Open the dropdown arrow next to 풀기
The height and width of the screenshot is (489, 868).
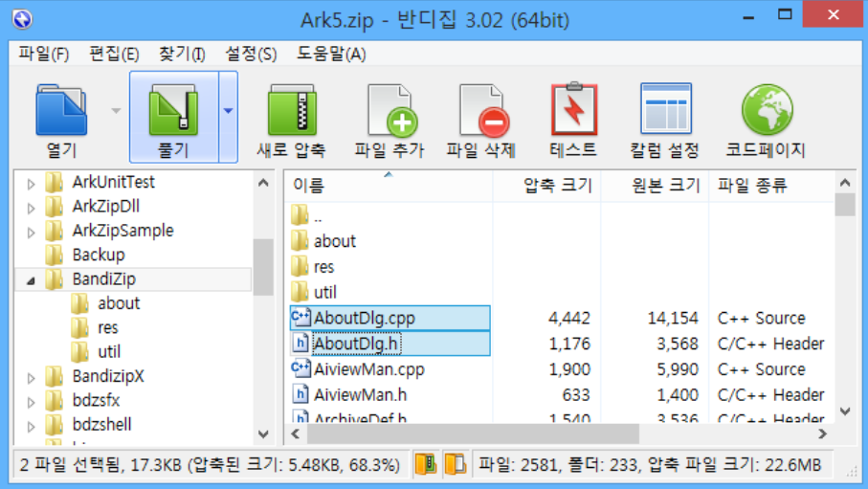[228, 111]
